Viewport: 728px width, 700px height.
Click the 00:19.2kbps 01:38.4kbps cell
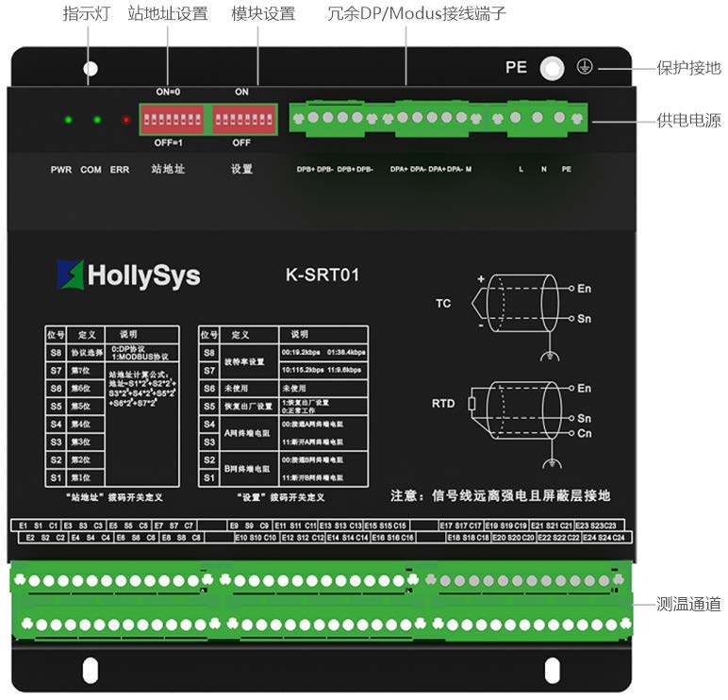coord(323,353)
